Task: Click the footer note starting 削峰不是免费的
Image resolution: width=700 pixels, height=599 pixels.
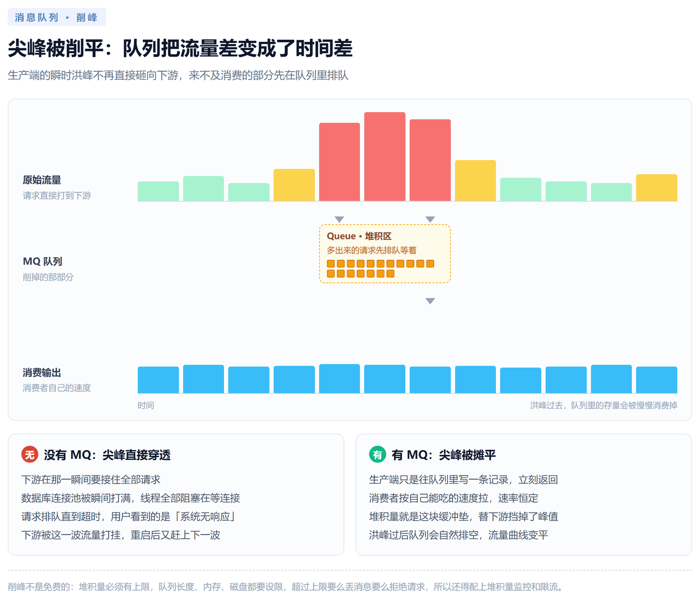Action: [286, 587]
